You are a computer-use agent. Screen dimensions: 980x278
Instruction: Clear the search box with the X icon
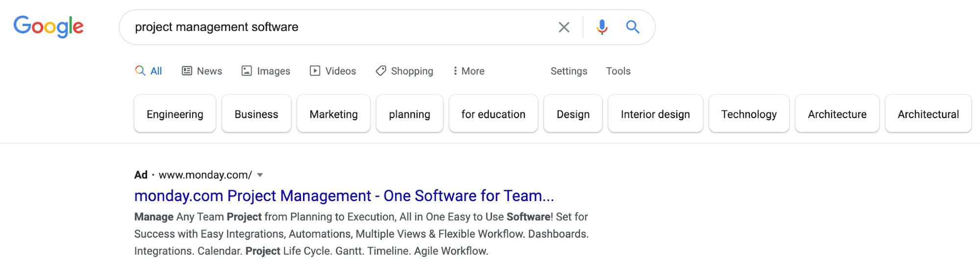564,27
